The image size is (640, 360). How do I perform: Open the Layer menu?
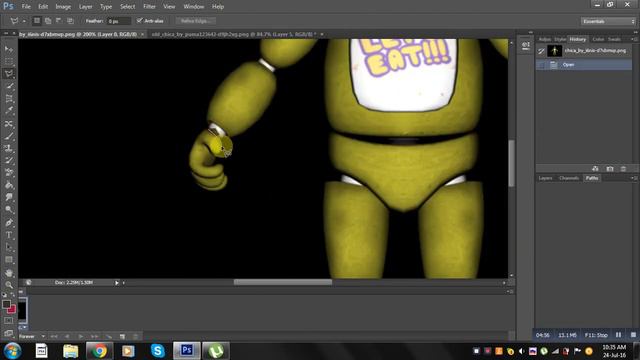85,7
